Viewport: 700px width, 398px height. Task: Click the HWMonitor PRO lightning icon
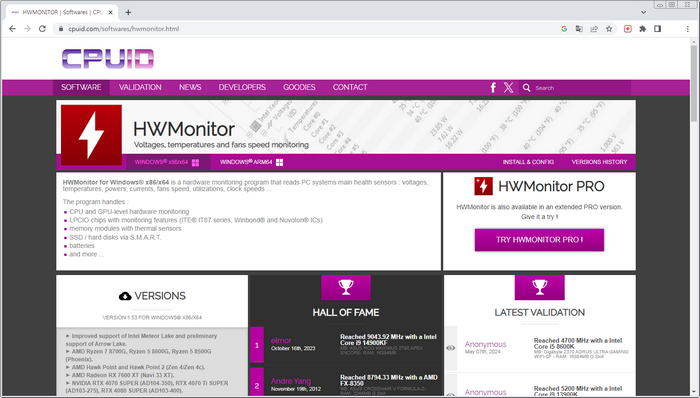coord(483,186)
